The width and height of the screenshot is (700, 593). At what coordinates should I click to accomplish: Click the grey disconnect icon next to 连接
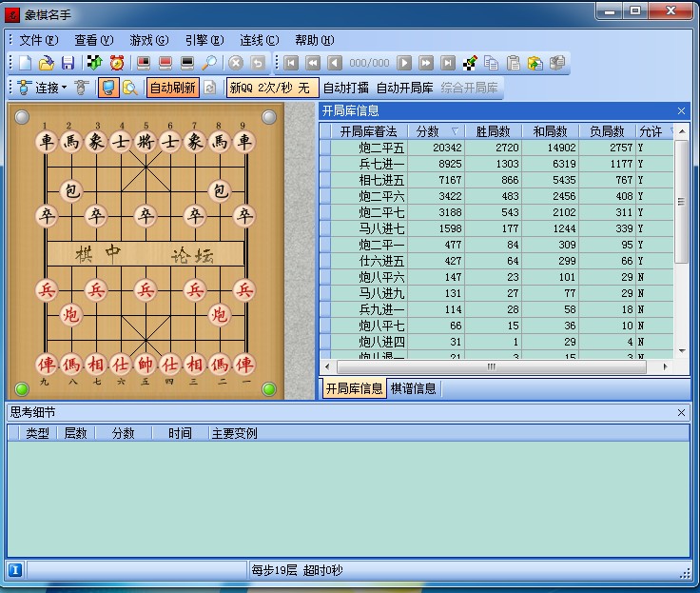point(81,88)
